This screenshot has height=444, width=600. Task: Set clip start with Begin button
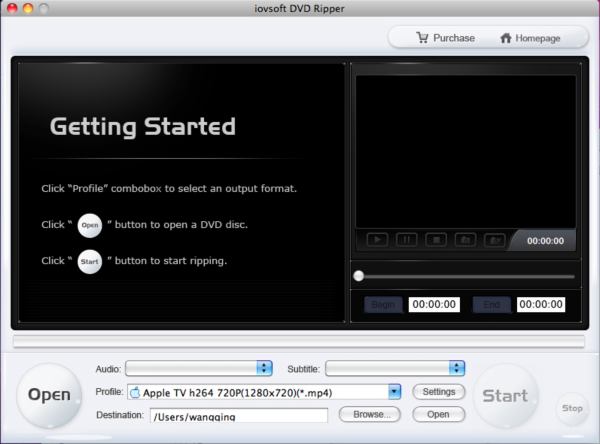coord(383,304)
